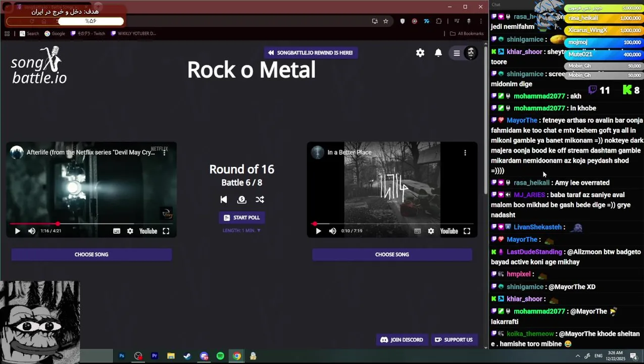Mute the Afterlife video
This screenshot has height=364, width=644.
(32, 231)
